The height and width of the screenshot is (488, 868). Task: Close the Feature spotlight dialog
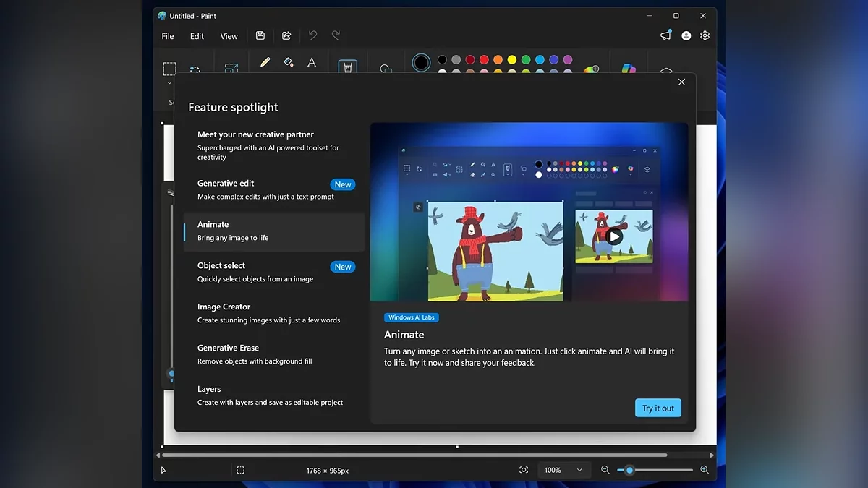point(681,82)
